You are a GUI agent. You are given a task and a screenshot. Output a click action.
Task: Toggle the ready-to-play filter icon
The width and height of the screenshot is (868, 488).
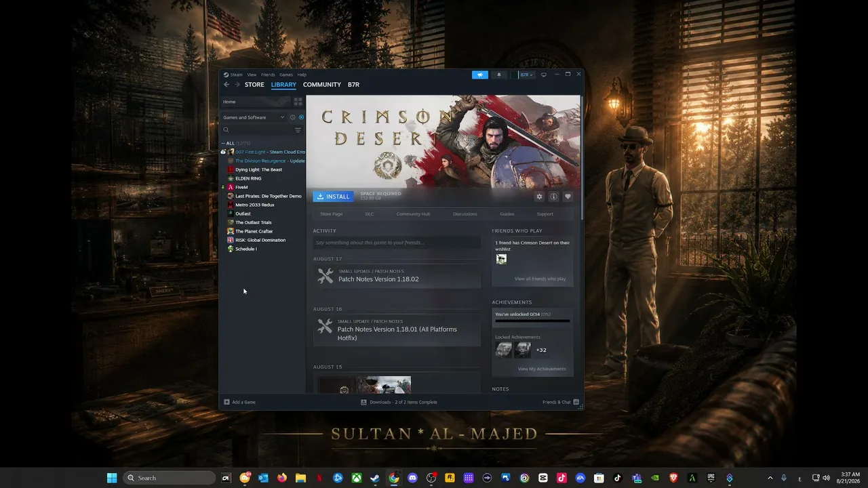point(301,117)
